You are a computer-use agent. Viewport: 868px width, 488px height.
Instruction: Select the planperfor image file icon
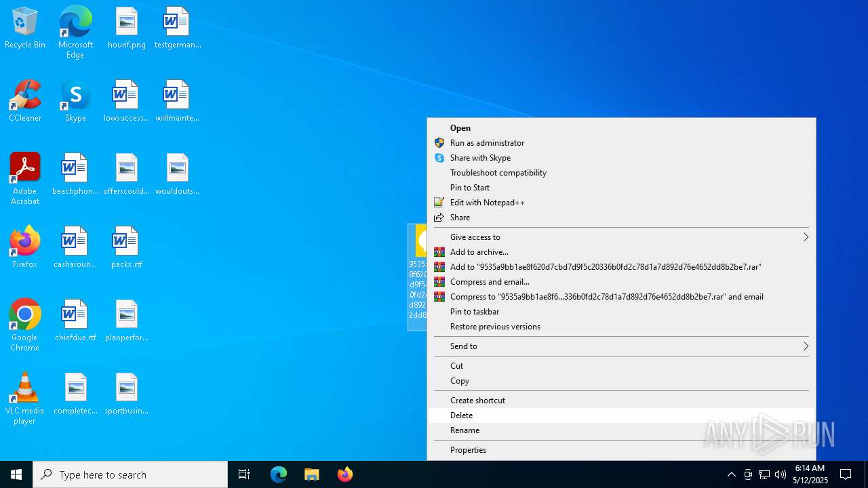coord(127,321)
